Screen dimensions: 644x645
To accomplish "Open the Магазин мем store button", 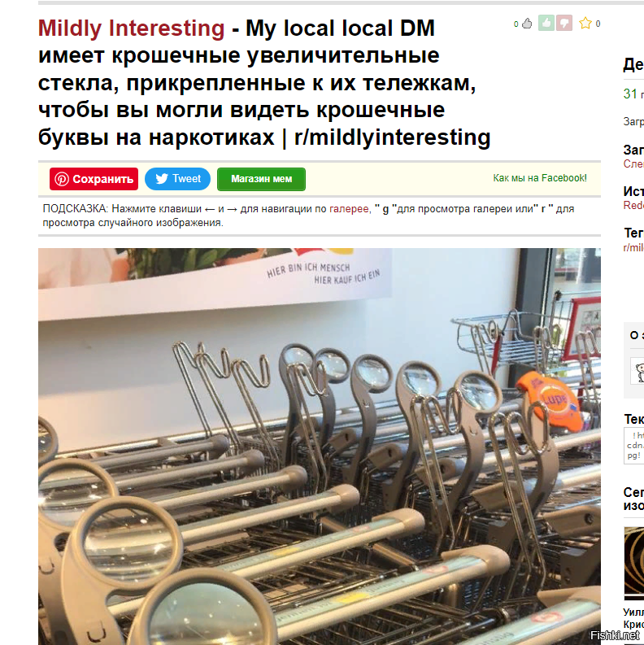I will click(x=261, y=179).
